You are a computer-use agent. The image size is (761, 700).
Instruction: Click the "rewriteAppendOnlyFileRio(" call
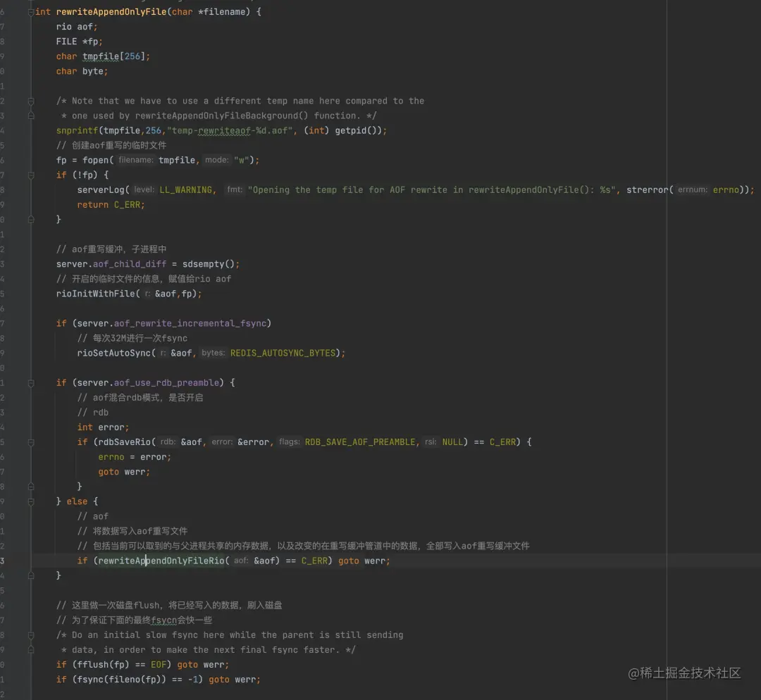[x=163, y=561]
